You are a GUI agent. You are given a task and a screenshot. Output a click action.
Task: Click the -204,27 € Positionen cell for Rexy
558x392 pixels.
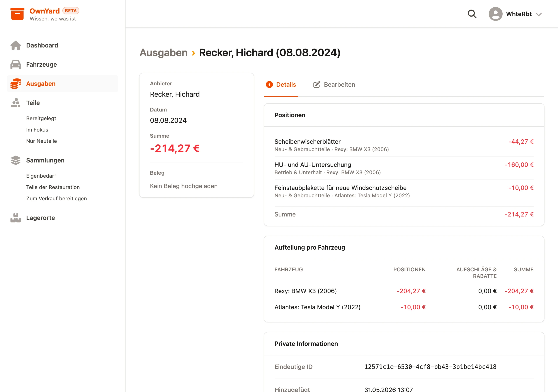pyautogui.click(x=411, y=291)
